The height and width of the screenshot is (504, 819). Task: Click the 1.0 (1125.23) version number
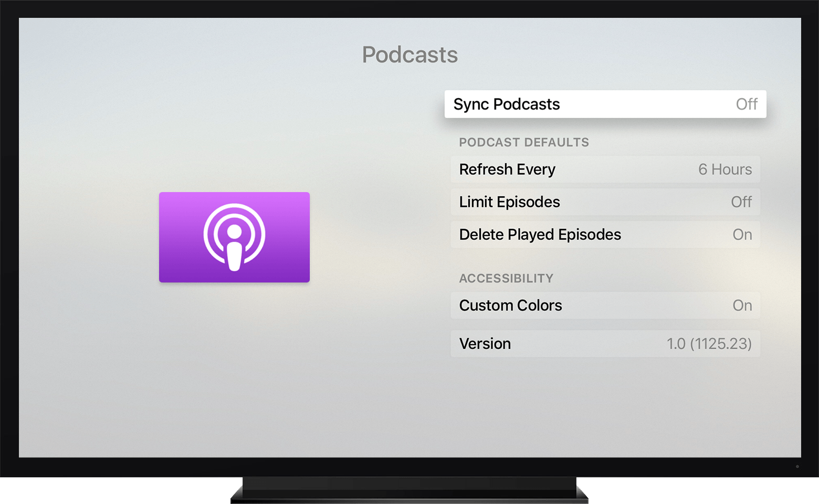click(x=709, y=344)
